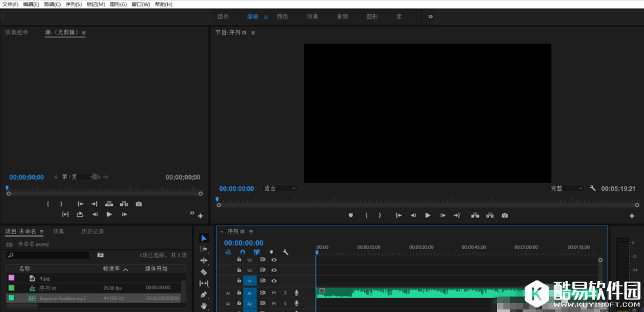Image resolution: width=644 pixels, height=312 pixels.
Task: Select the Razor tool in the toolbar
Action: point(204,272)
